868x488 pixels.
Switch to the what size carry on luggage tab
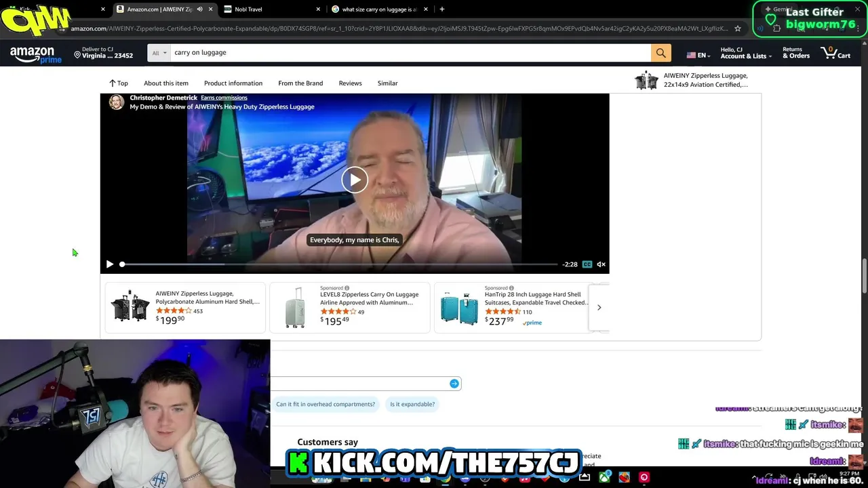pyautogui.click(x=378, y=9)
